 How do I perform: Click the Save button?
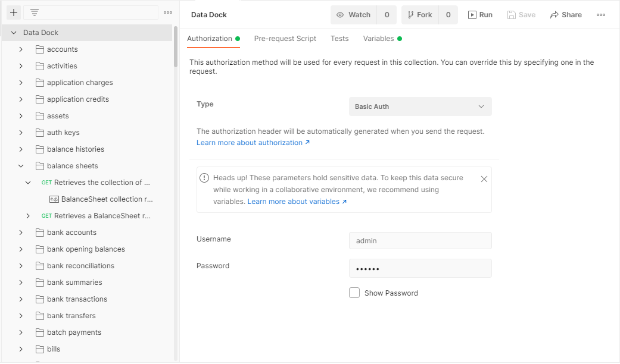[x=522, y=15]
